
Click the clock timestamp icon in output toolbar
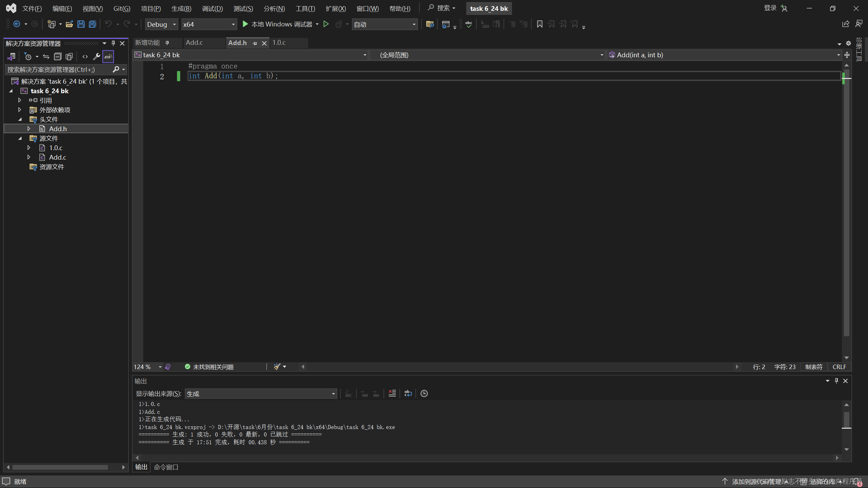(424, 393)
